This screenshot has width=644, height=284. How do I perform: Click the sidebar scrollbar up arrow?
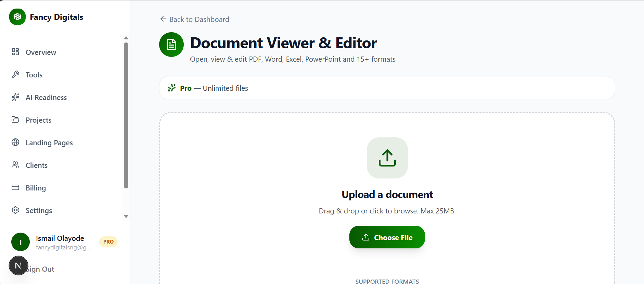pos(126,38)
